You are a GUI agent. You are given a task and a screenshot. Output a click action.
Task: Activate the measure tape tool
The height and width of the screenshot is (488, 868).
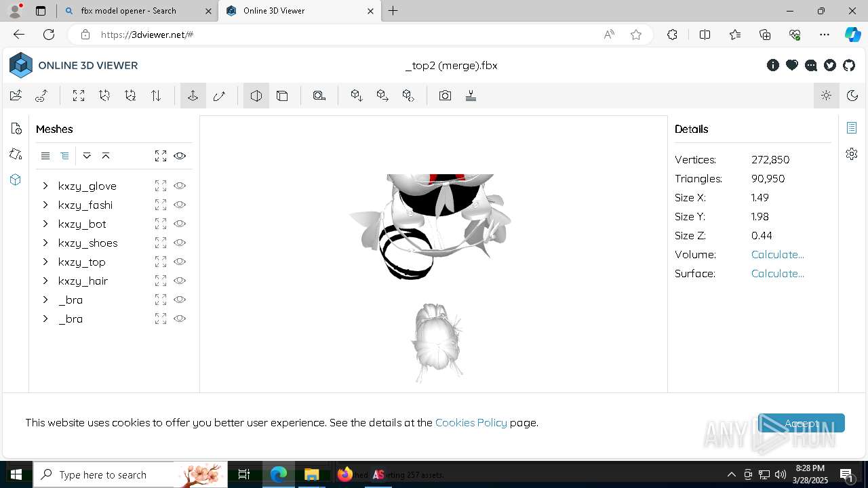coord(319,96)
